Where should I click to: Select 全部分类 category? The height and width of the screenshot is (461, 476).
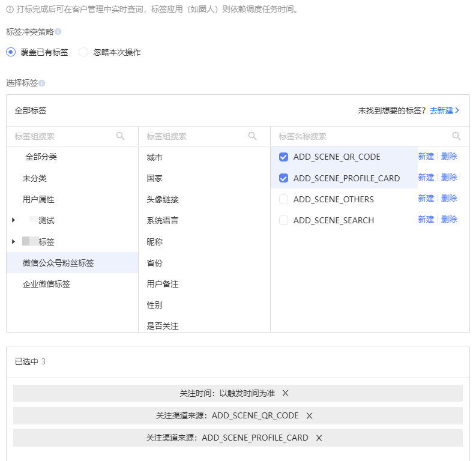coord(41,157)
